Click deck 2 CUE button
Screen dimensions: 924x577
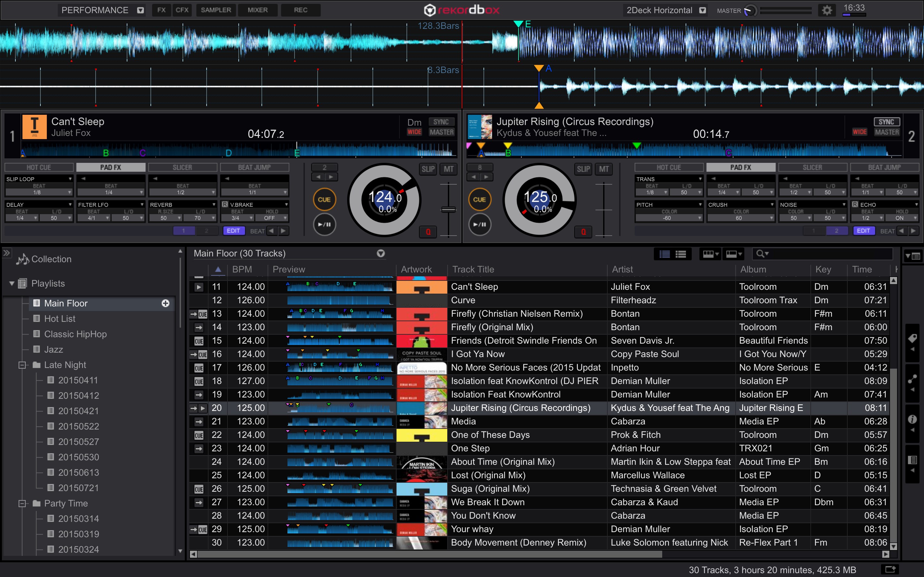pos(479,199)
